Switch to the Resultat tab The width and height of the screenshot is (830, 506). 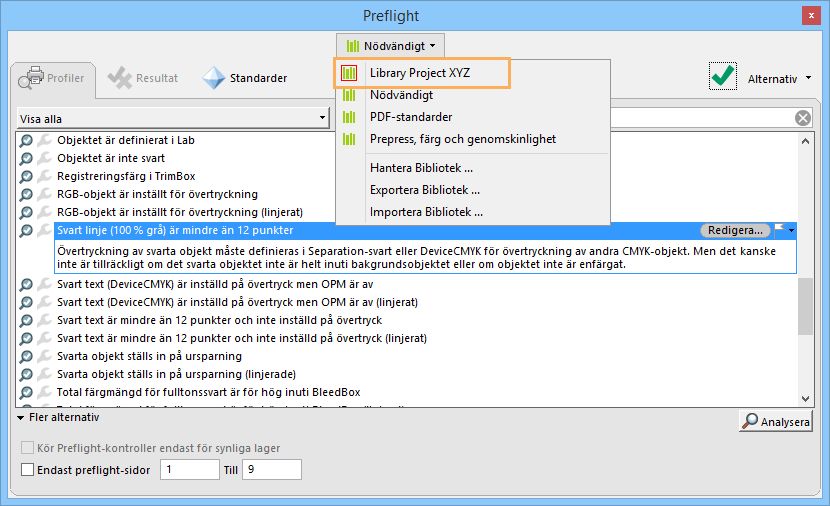tap(142, 78)
